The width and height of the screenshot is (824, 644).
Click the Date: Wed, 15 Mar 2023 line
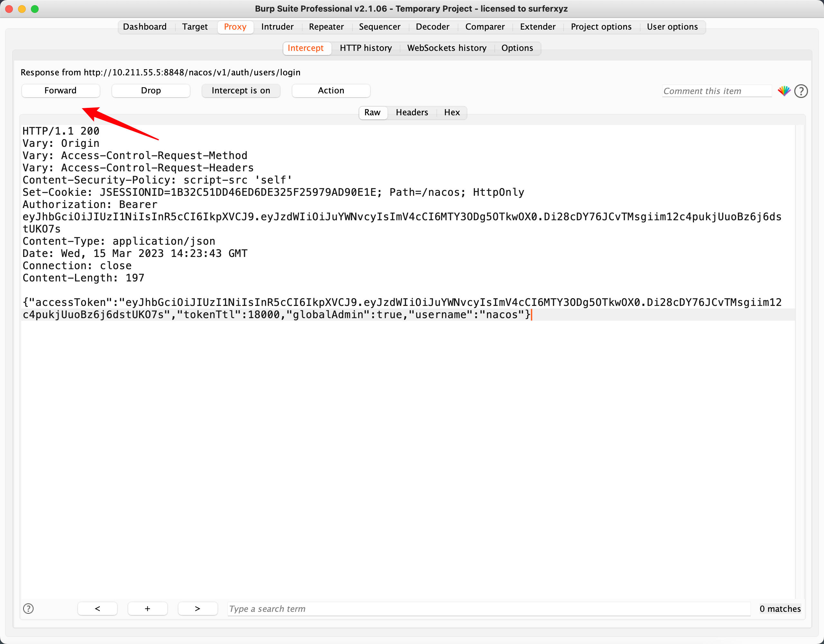click(135, 253)
